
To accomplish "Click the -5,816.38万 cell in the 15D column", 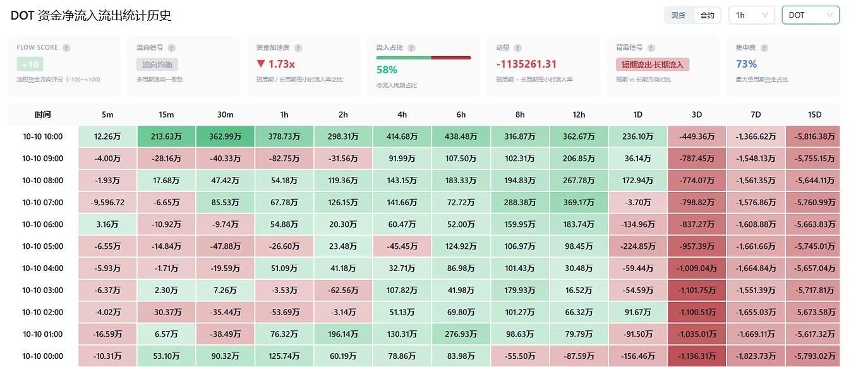I will pos(813,136).
